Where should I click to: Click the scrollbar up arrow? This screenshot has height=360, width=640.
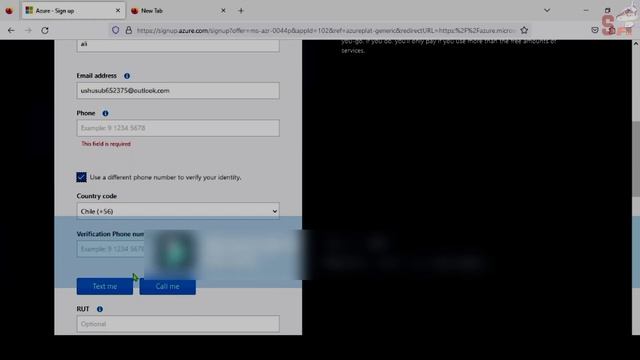(636, 43)
